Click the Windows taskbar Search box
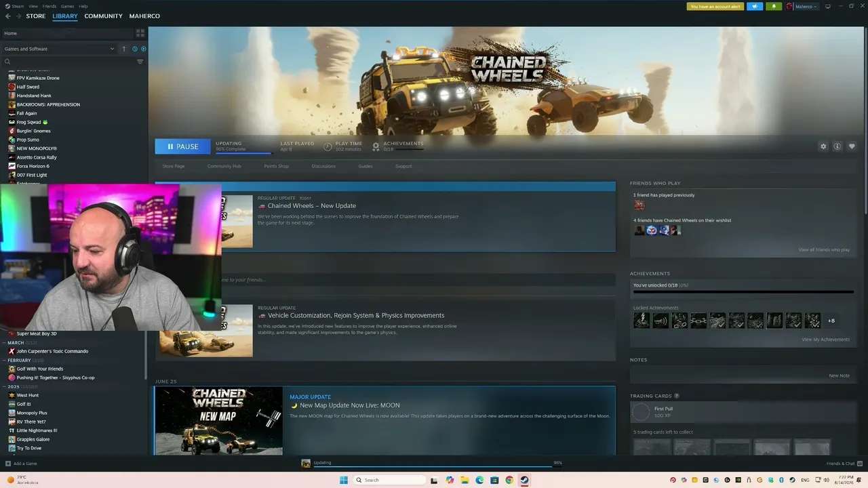Screen dimensions: 868x488 pos(389,480)
